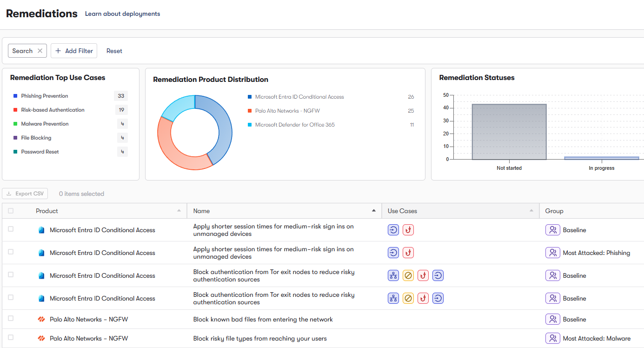Click the Not started bar in the chart
Image resolution: width=644 pixels, height=348 pixels.
(509, 132)
